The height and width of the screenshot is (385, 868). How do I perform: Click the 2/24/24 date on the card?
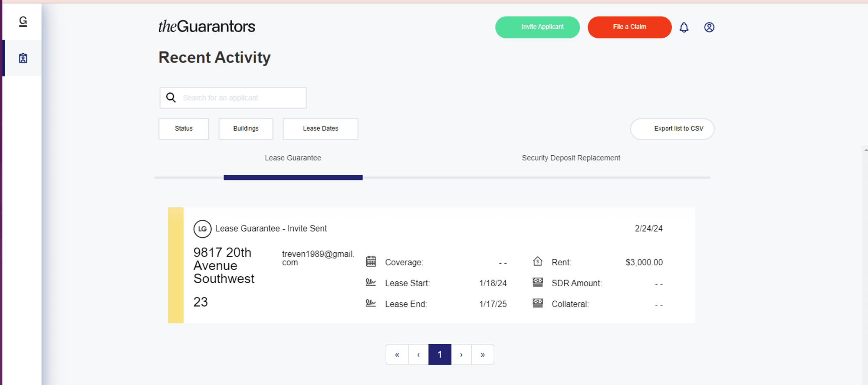coord(648,228)
